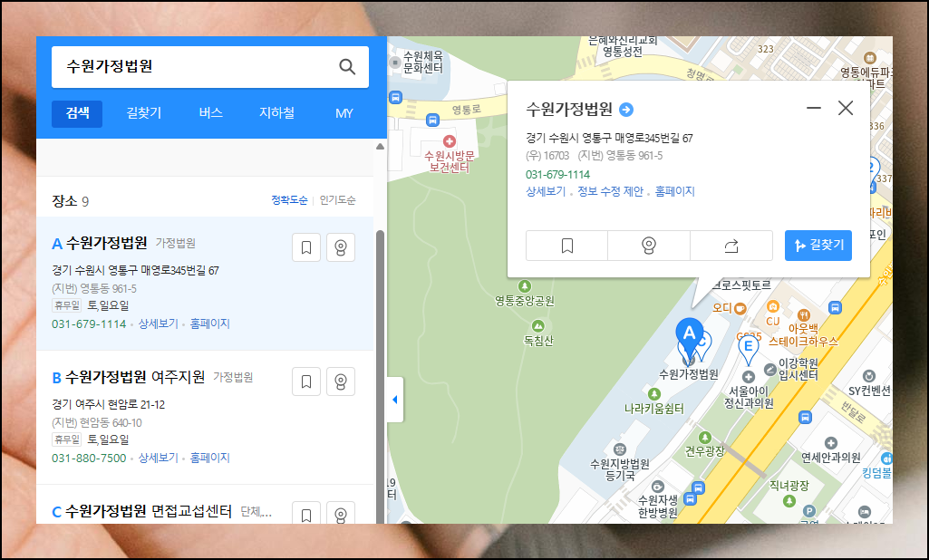Bookmark result B 수원가정법원 여주지원
This screenshot has width=929, height=560.
click(306, 381)
